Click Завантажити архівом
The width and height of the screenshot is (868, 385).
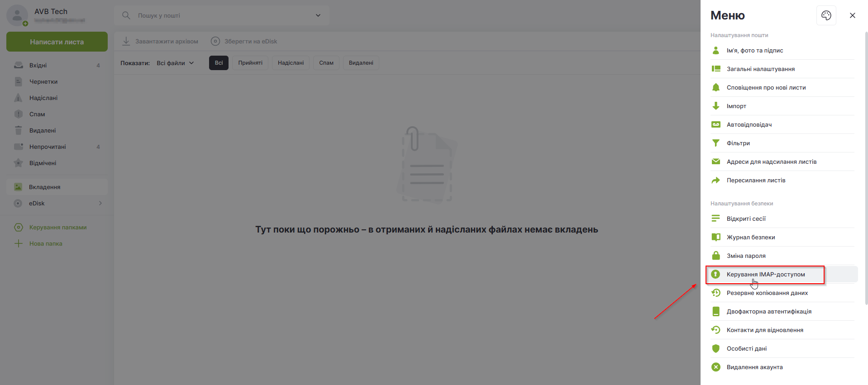click(x=160, y=41)
